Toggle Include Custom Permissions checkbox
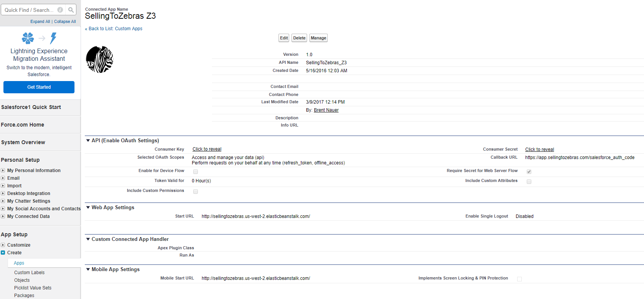The image size is (644, 299). 196,192
